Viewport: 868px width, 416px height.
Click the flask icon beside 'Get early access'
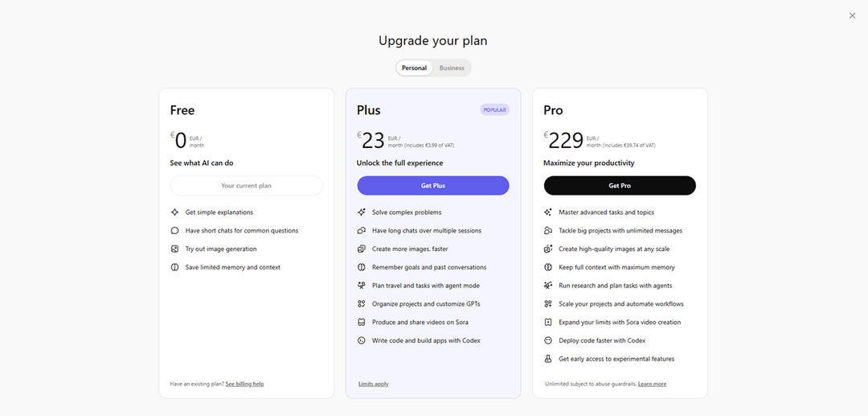pos(548,359)
